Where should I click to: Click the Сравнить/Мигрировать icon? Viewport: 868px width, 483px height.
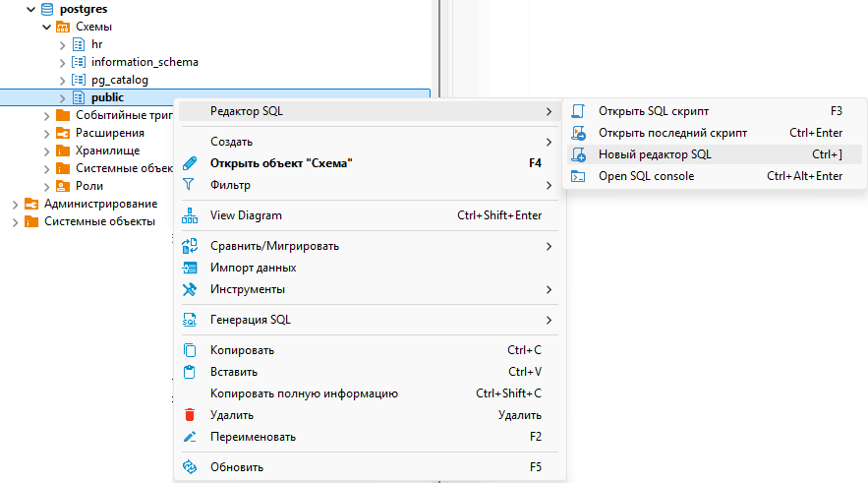(x=190, y=246)
